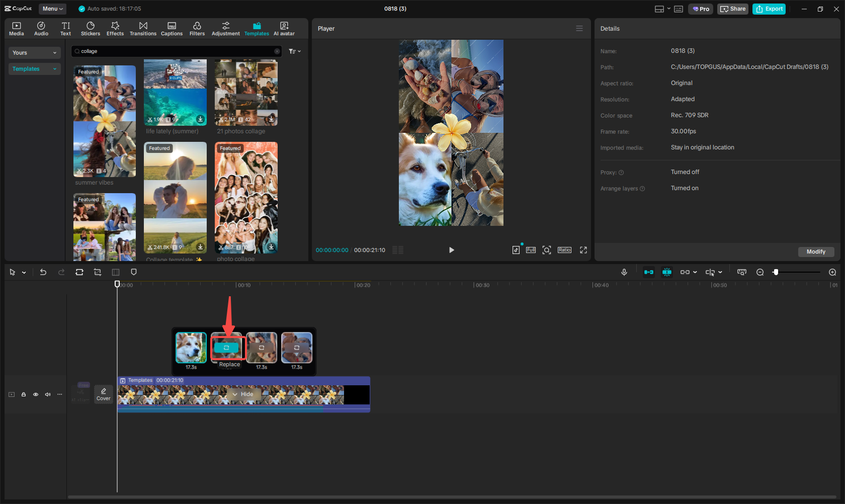Open the Effects panel
845x504 pixels.
(115, 29)
